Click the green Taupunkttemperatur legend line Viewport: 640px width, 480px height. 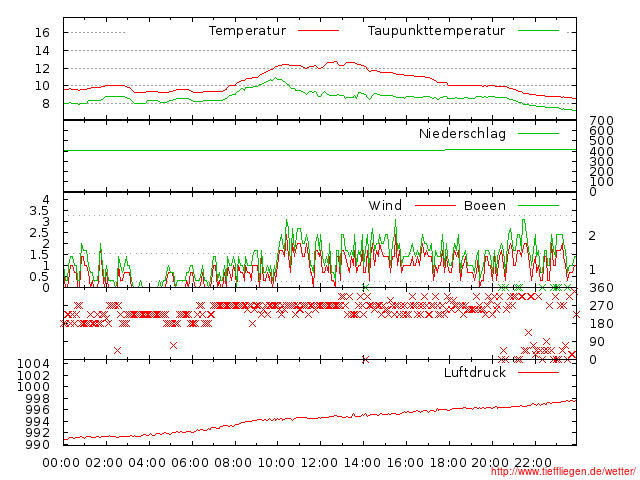(x=538, y=31)
